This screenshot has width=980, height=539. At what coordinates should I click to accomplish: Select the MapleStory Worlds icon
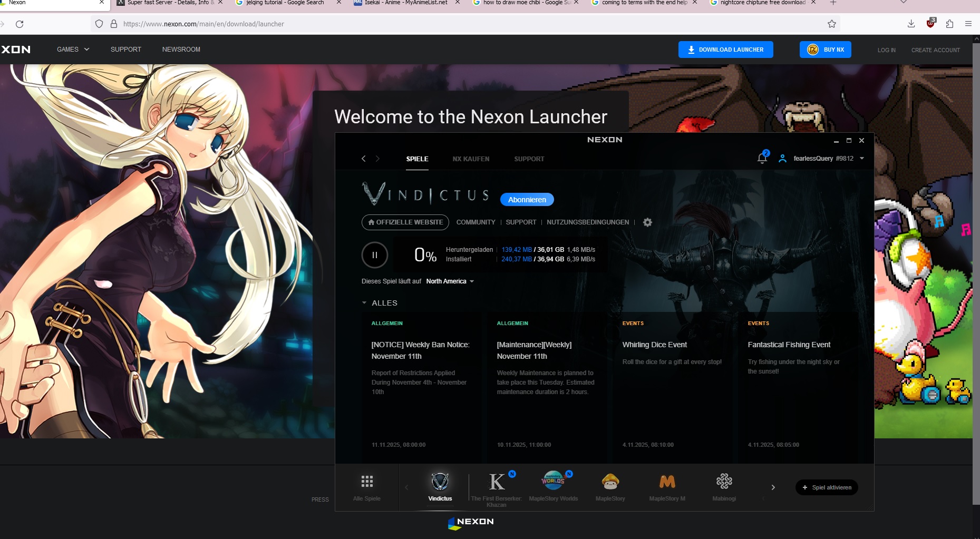[x=553, y=481]
